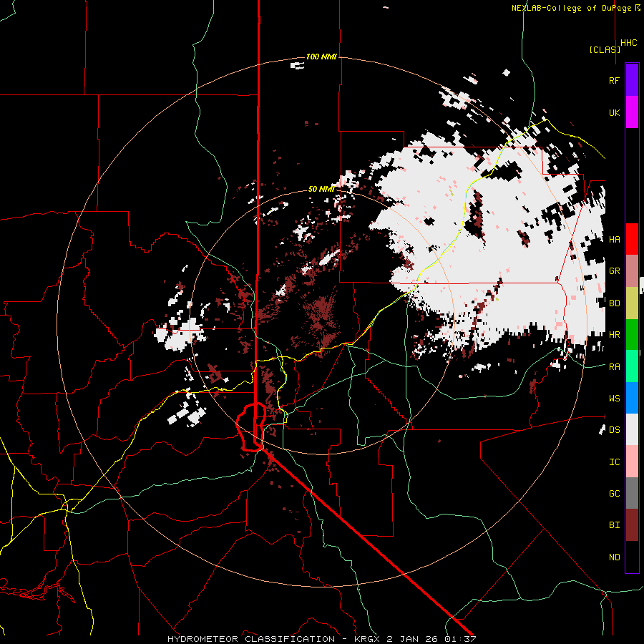The width and height of the screenshot is (644, 644).
Task: Click the DS legend label text
Action: click(x=614, y=429)
